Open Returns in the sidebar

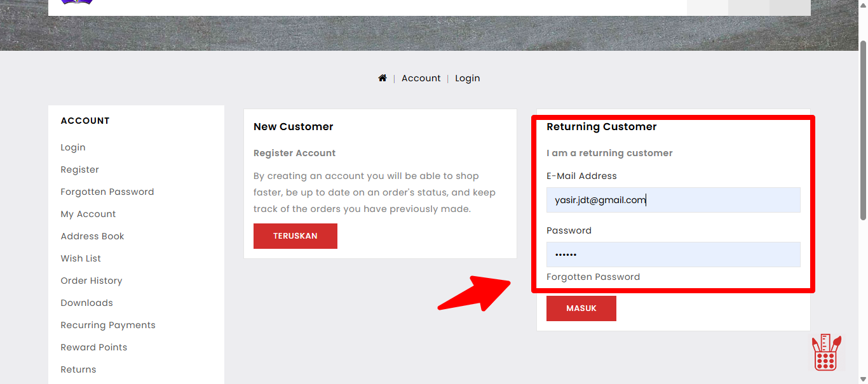[x=79, y=369]
